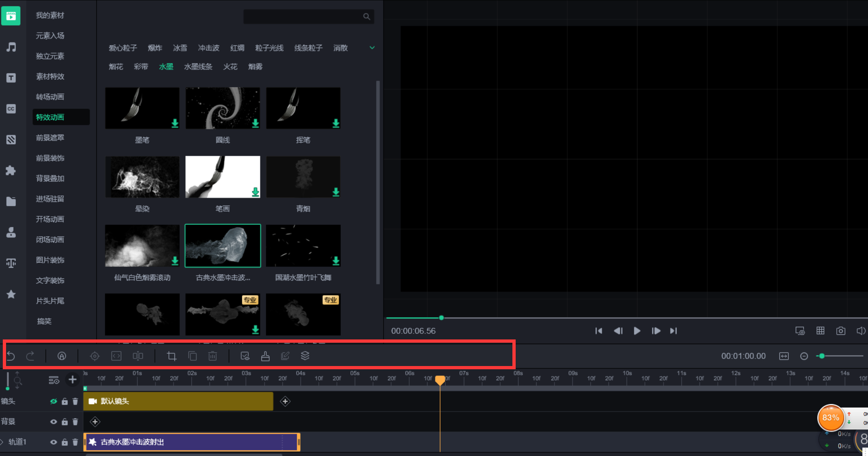
Task: Jump to end of preview
Action: click(x=673, y=331)
